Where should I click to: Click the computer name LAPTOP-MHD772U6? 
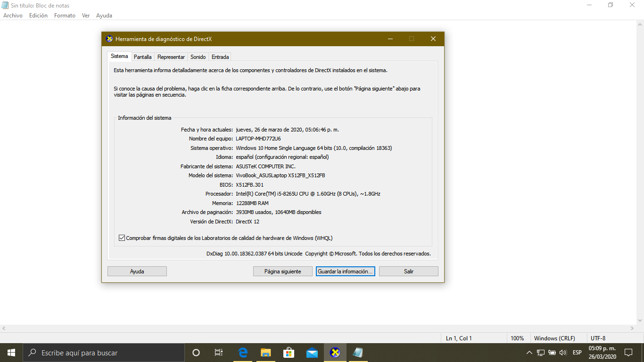click(258, 139)
